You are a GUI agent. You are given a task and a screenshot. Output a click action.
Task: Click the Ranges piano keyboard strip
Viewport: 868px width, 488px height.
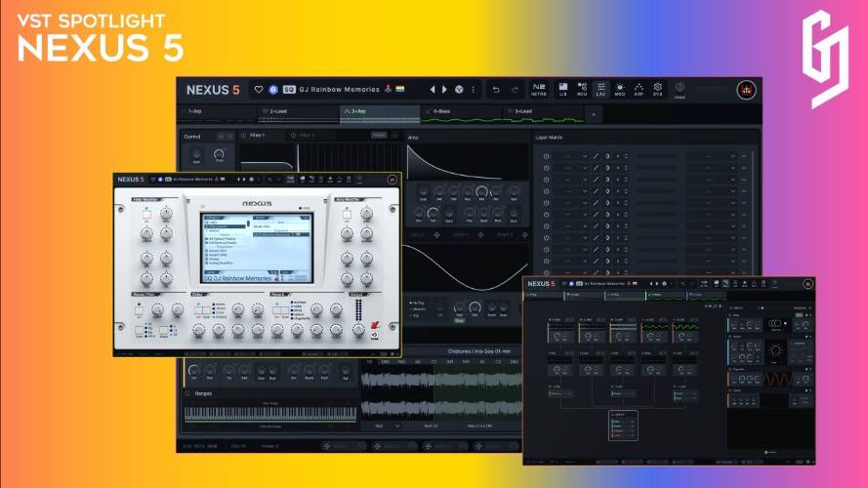tap(270, 414)
